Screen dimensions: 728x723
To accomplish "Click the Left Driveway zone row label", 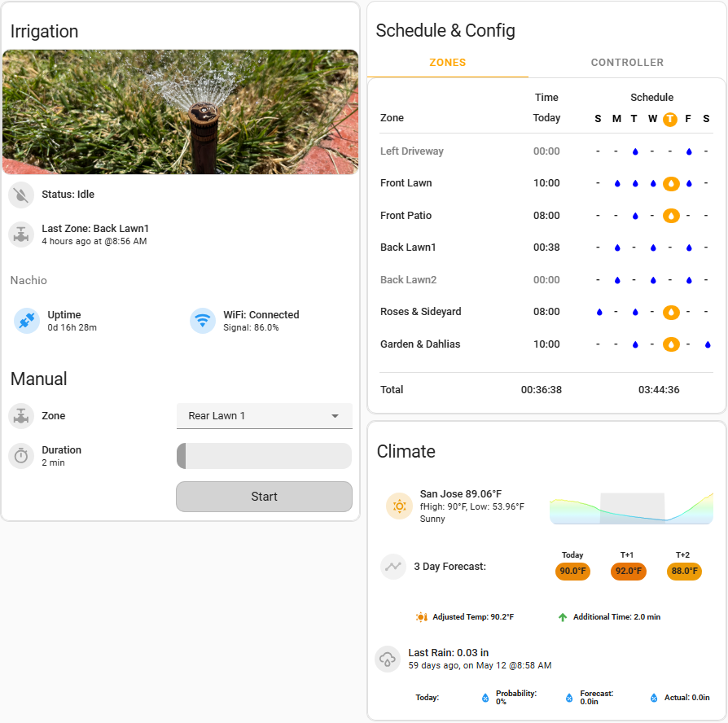I will [412, 151].
